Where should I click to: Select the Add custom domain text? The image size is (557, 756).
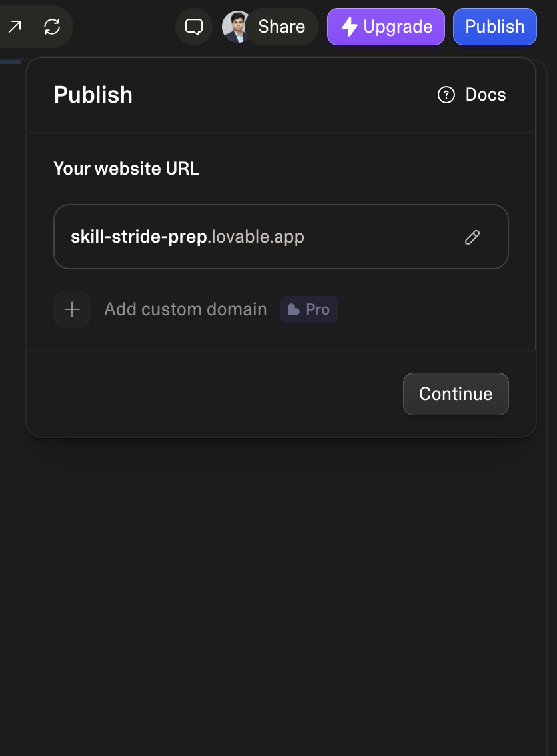185,309
